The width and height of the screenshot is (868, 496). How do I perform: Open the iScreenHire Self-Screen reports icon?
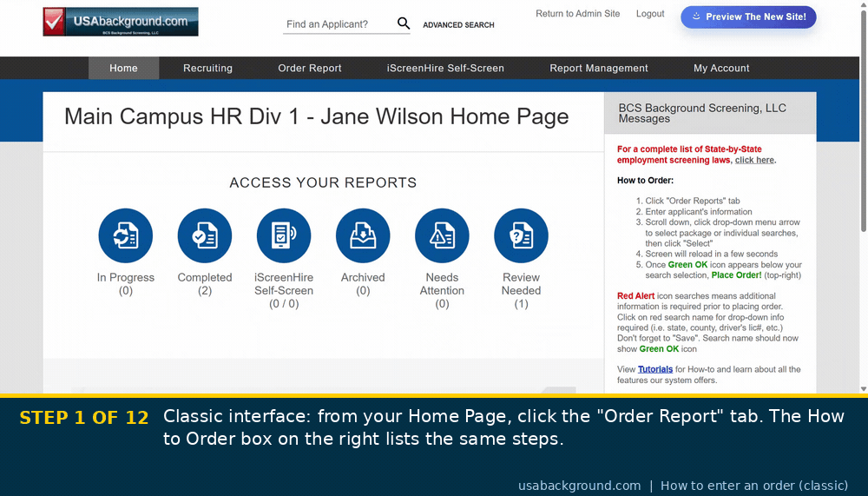(284, 235)
